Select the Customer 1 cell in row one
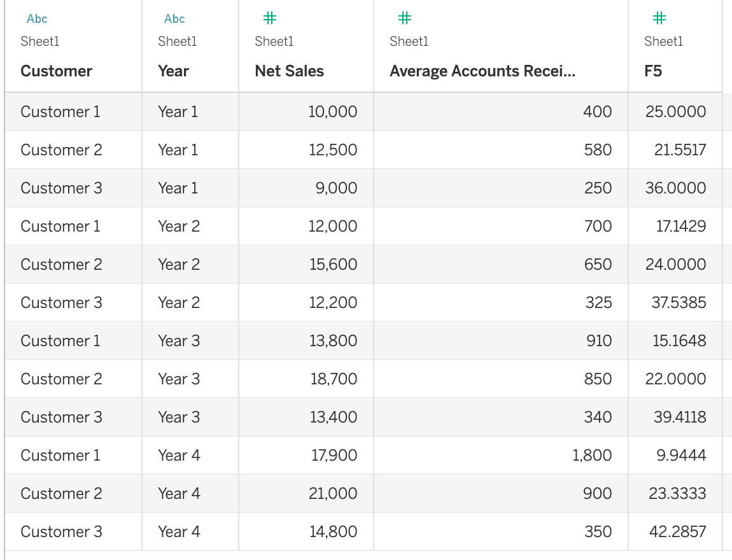Image resolution: width=732 pixels, height=560 pixels. (60, 111)
